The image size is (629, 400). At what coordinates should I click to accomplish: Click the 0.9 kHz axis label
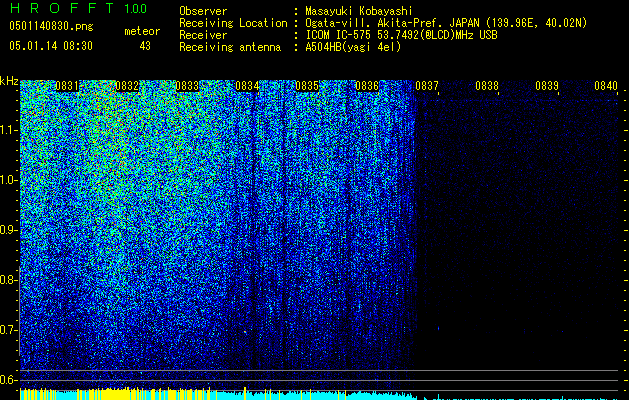click(x=9, y=230)
